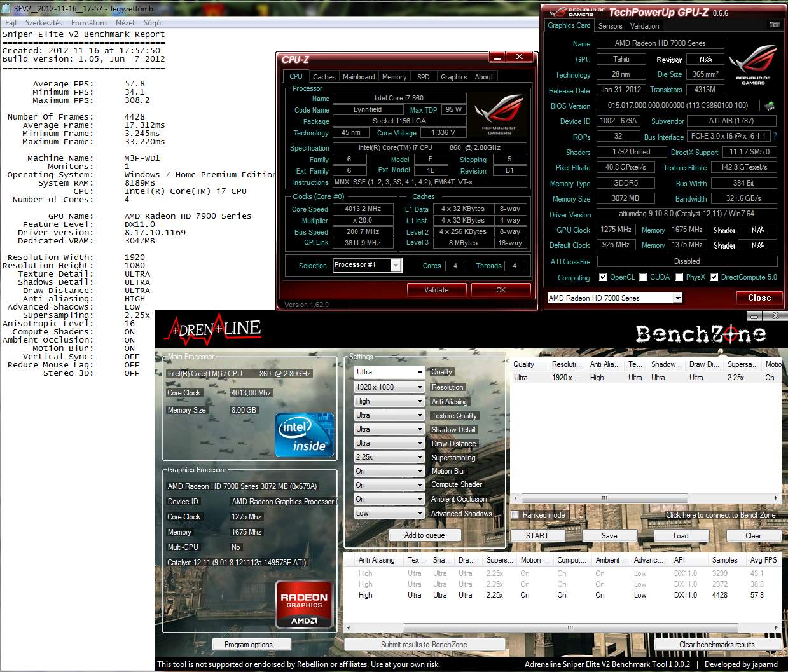Open the About tab in CPU-Z
Screen dimensions: 788x672
484,77
